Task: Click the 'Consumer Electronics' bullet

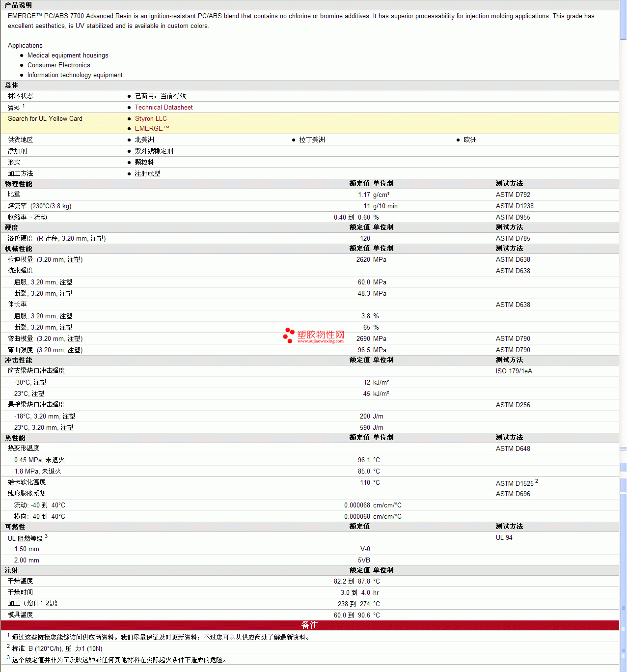Action: 59,65
